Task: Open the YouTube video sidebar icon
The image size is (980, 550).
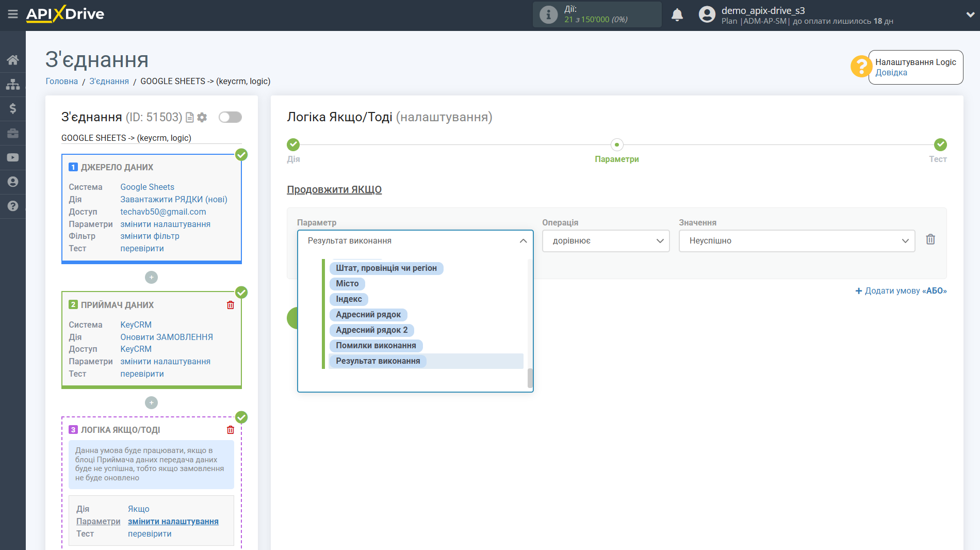Action: [x=13, y=157]
